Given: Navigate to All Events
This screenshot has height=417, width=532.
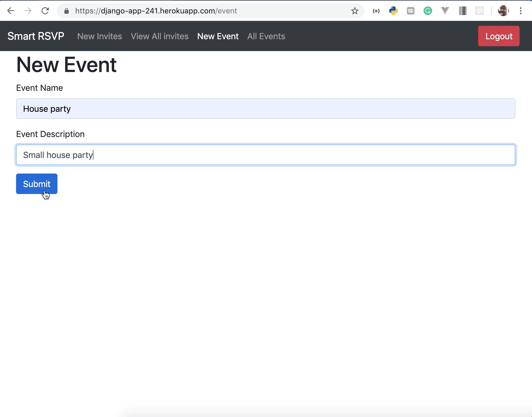Looking at the screenshot, I should point(266,36).
